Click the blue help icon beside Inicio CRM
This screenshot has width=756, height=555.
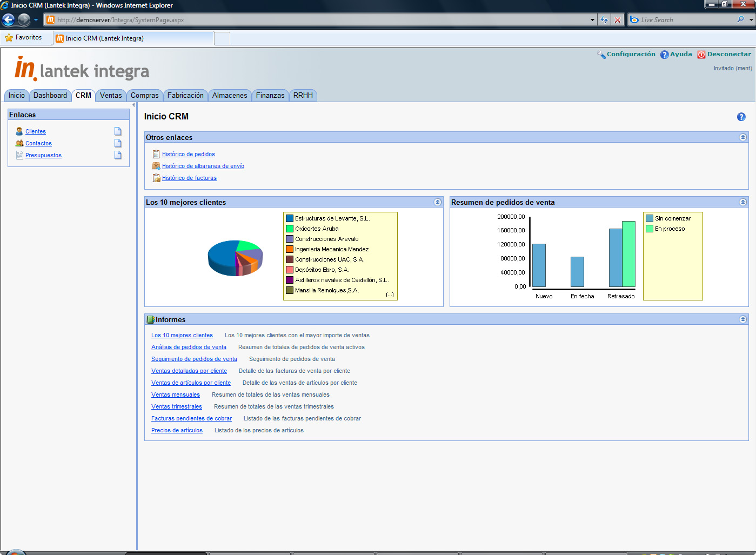tap(741, 117)
